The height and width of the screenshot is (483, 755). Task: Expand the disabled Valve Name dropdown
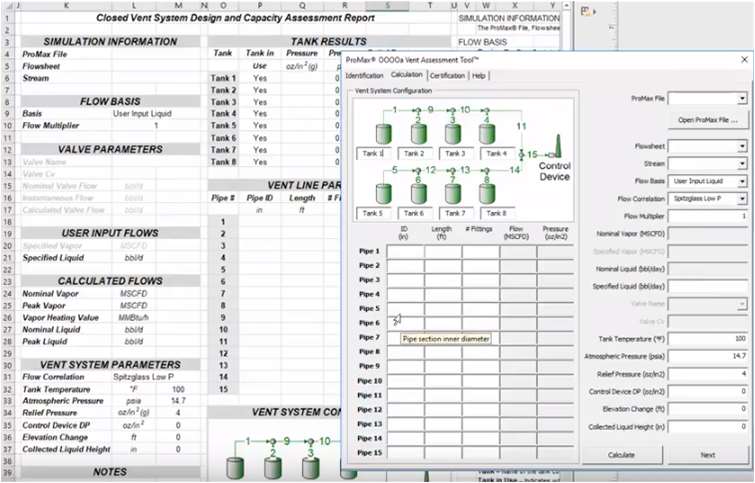tap(742, 304)
